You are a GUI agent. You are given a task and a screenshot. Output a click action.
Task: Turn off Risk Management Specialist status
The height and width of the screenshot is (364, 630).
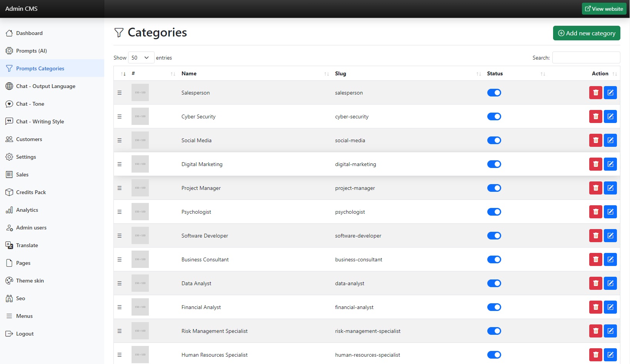[x=494, y=331]
